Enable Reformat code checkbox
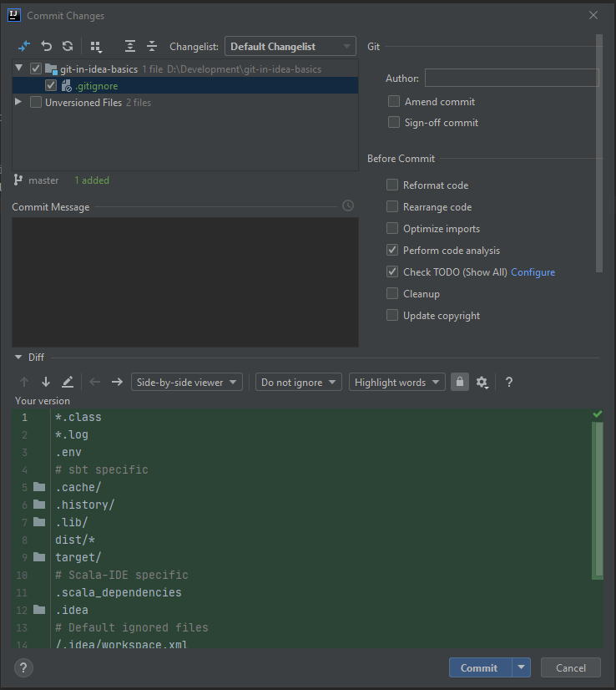This screenshot has width=616, height=690. 391,185
